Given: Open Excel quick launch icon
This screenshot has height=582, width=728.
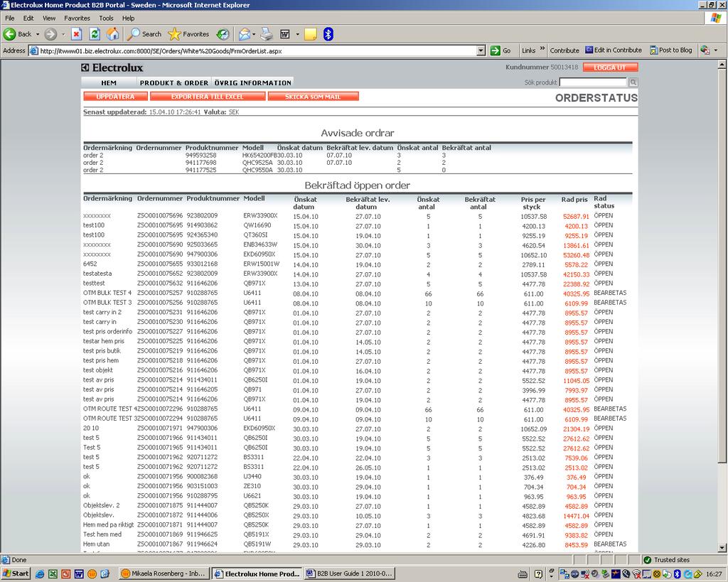Looking at the screenshot, I should (x=53, y=573).
